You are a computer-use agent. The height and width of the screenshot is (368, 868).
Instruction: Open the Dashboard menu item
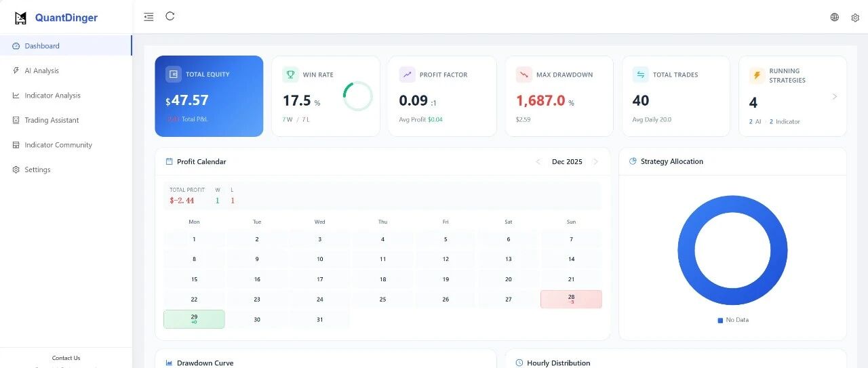(66, 46)
